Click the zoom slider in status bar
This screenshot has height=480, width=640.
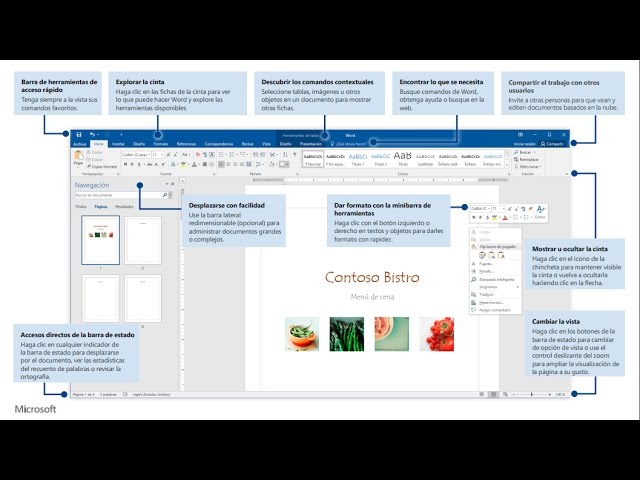point(531,394)
